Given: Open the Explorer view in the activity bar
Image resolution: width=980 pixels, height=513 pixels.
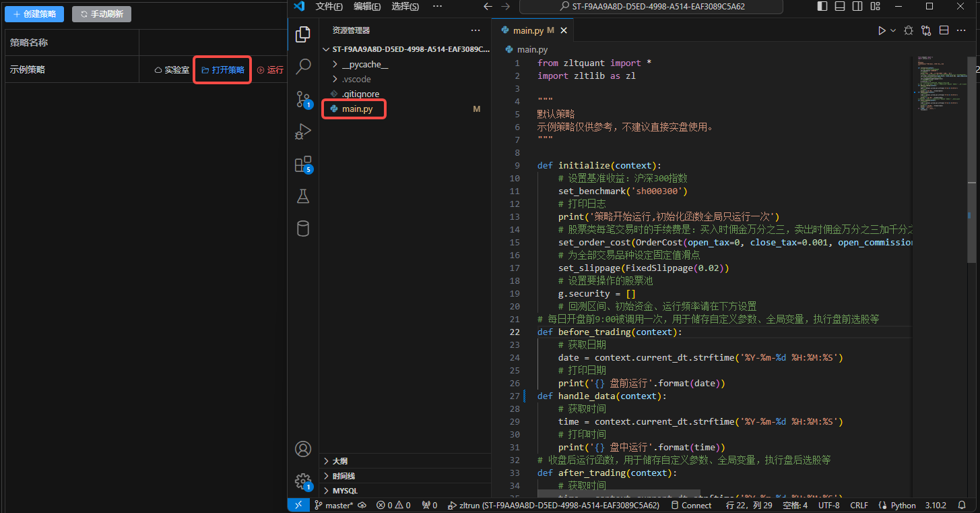Looking at the screenshot, I should click(x=303, y=34).
